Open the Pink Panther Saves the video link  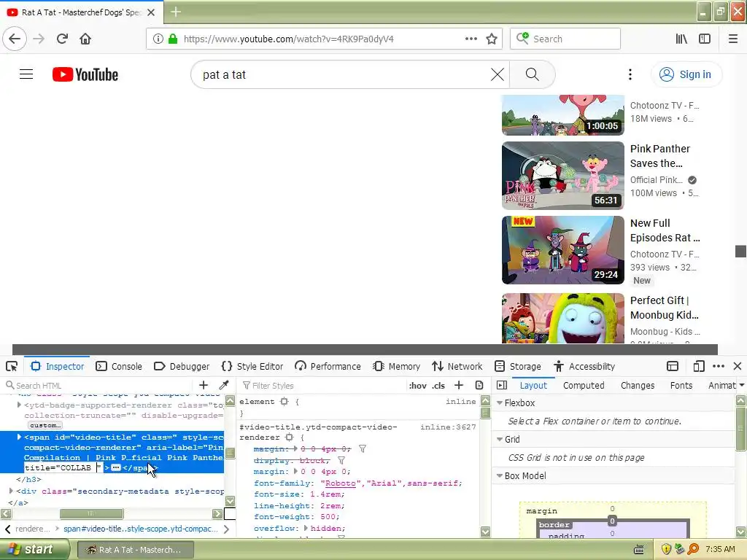click(660, 156)
